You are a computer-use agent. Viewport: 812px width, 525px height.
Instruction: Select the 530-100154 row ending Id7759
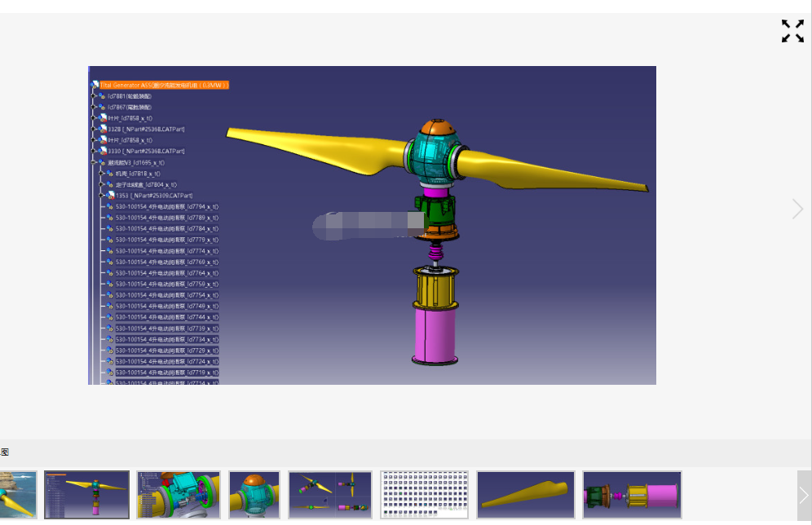[167, 285]
